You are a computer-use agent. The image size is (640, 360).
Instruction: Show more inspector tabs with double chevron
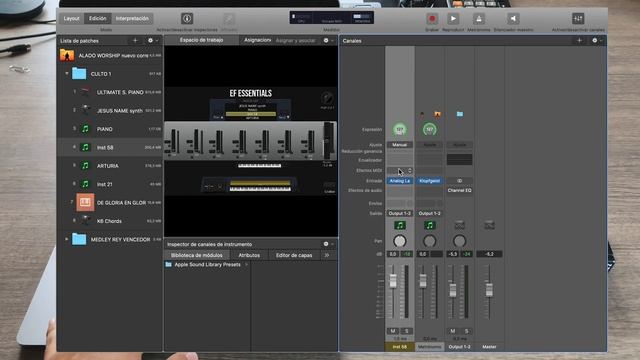tap(327, 255)
